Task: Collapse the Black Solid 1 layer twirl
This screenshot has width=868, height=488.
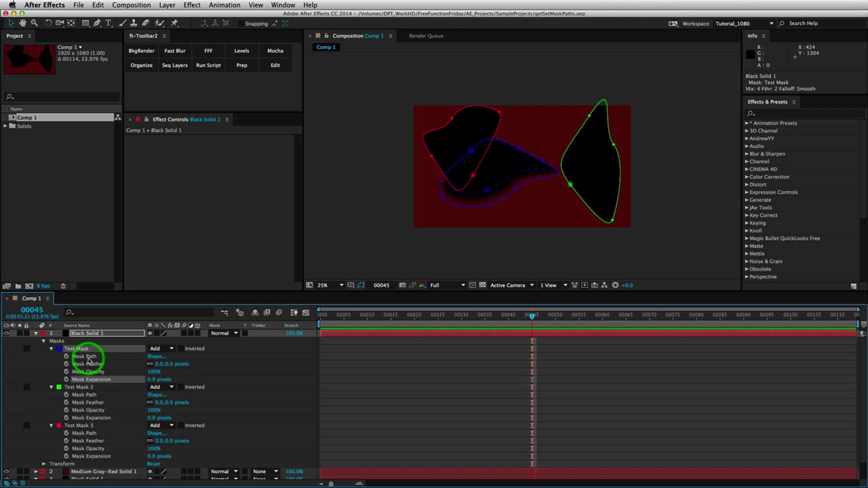Action: pyautogui.click(x=36, y=333)
